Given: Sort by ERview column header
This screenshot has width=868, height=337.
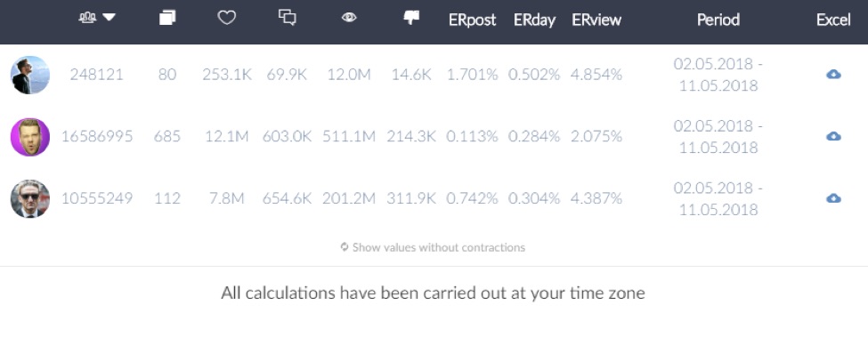Looking at the screenshot, I should click(x=596, y=20).
